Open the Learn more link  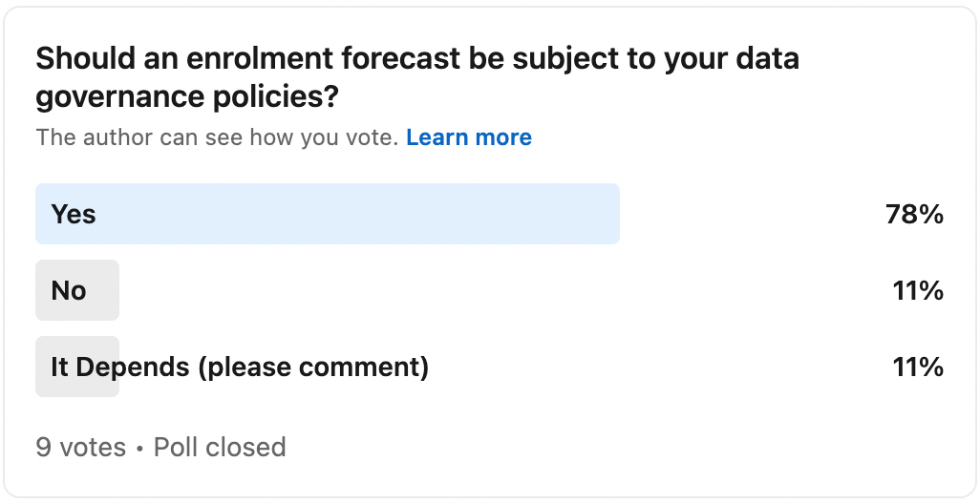[x=469, y=137]
